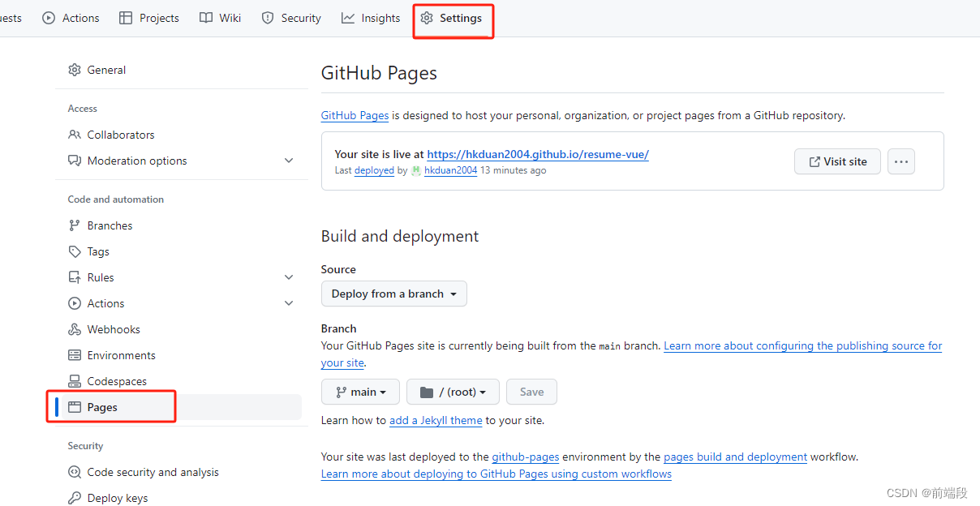
Task: Click the 'Build and deployment' heading
Action: point(400,236)
